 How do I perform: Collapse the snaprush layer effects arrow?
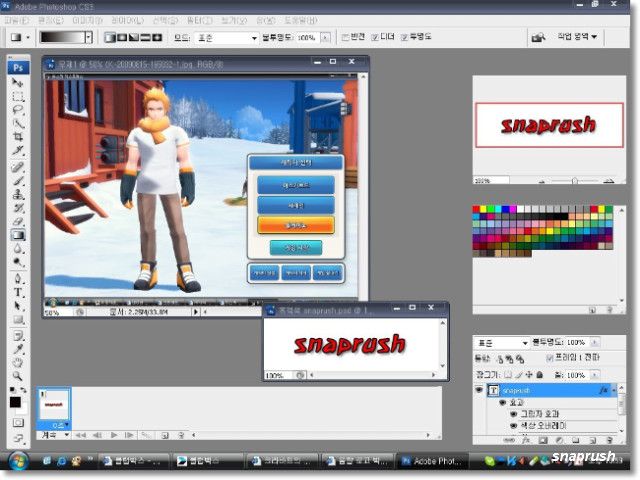[x=613, y=391]
